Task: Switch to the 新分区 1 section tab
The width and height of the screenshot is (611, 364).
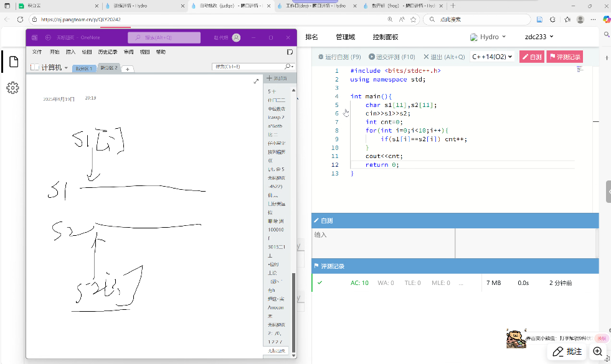Action: tap(84, 68)
